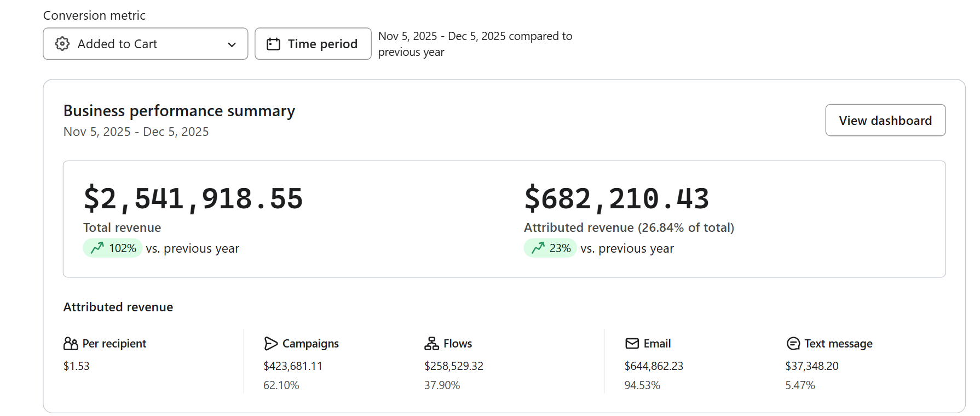The width and height of the screenshot is (980, 416).
Task: Expand the conversion metric chevron arrow
Action: click(x=232, y=44)
